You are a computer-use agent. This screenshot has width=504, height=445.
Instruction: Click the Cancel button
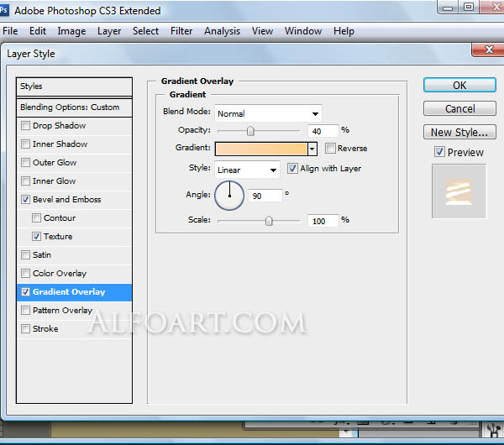point(459,108)
